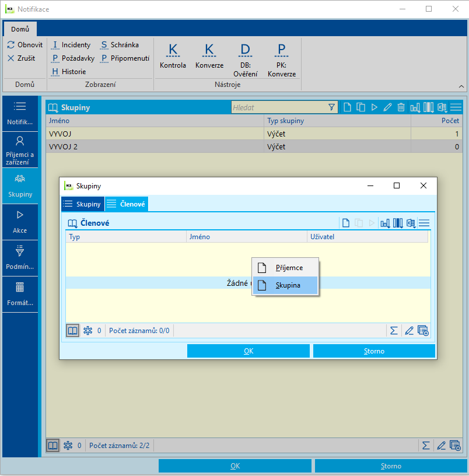
Task: Export to Excel in main Skupiny toolbar
Action: click(x=442, y=107)
